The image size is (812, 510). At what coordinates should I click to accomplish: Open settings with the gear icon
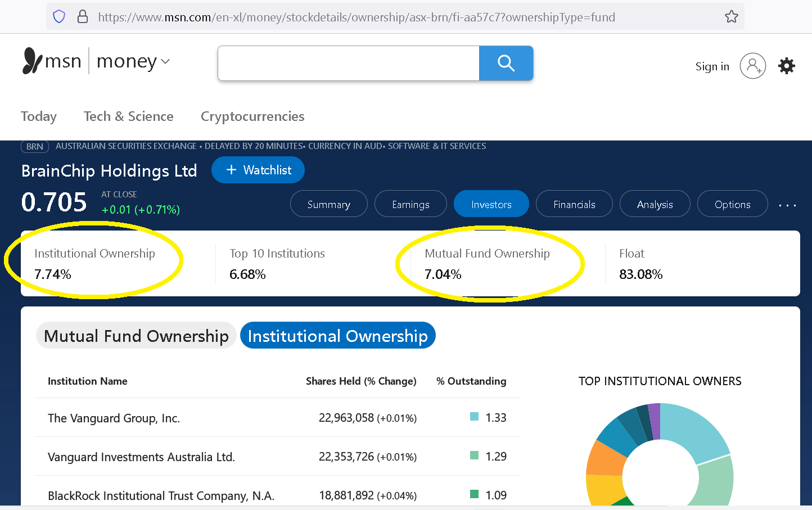(x=786, y=66)
